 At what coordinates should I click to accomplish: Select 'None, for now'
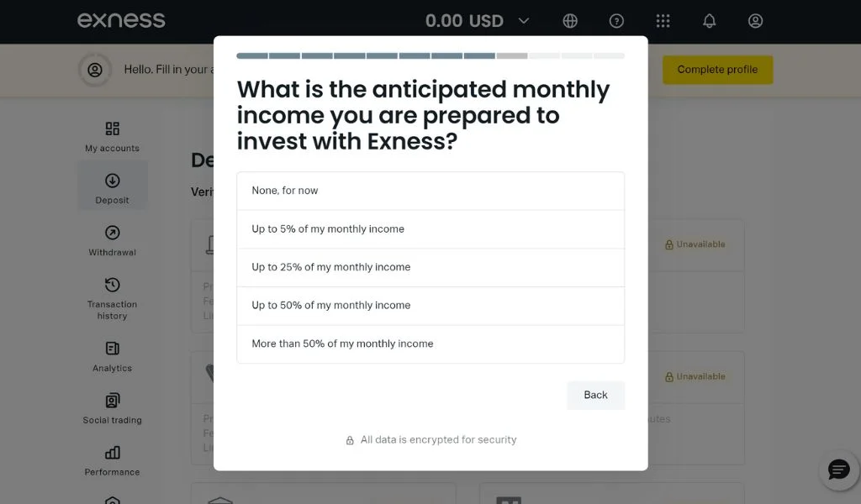click(x=430, y=191)
